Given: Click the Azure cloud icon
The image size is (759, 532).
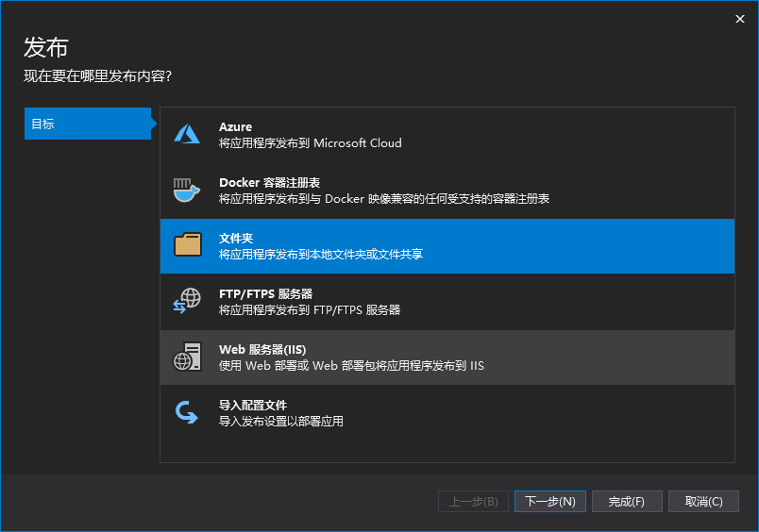Looking at the screenshot, I should [187, 134].
